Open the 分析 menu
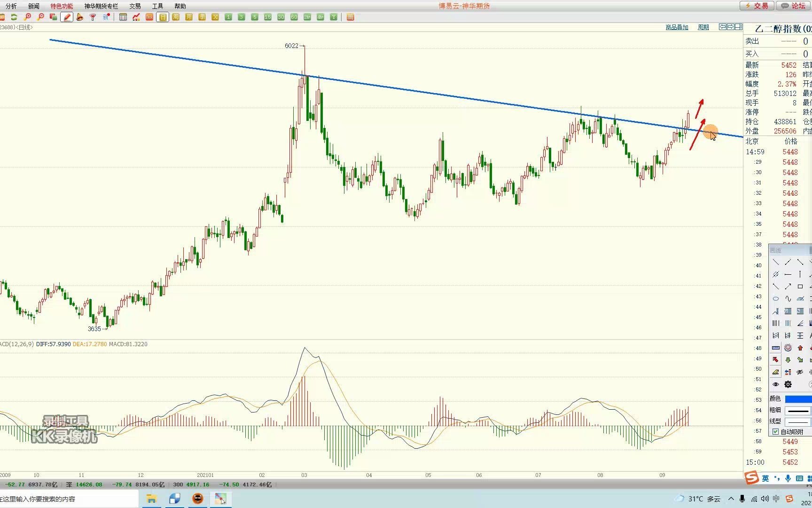The height and width of the screenshot is (508, 812). [11, 6]
